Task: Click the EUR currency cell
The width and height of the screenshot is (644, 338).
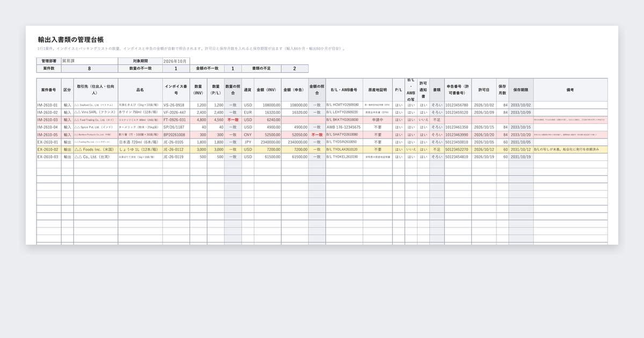Action: point(248,113)
